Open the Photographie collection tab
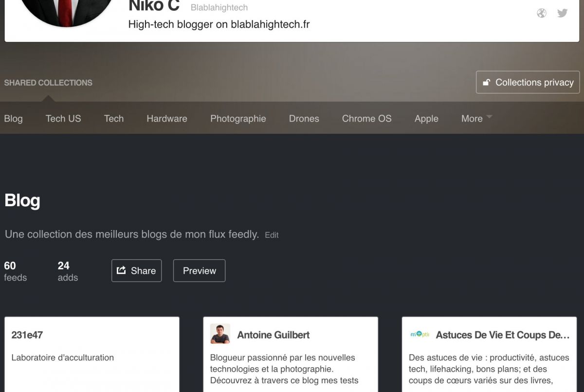Screen dimensions: 584x392 (x=238, y=119)
